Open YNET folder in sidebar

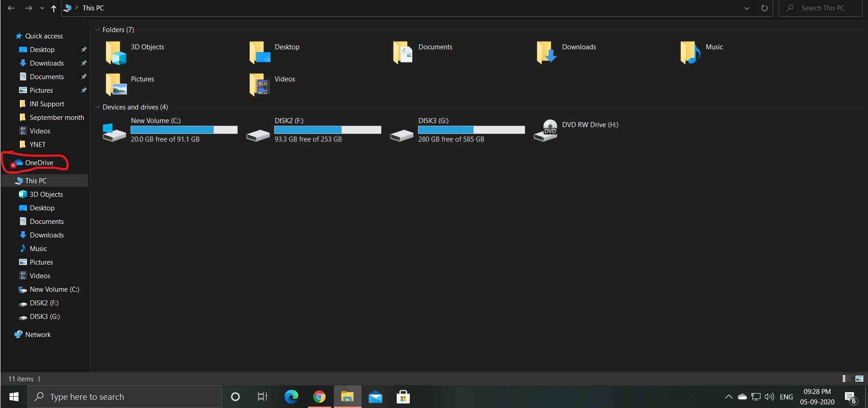[x=38, y=145]
